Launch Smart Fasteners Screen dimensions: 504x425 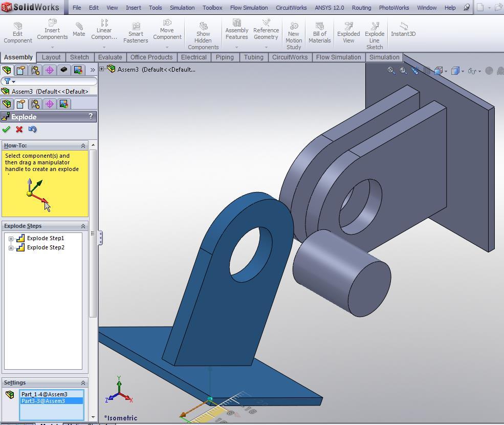pos(136,32)
